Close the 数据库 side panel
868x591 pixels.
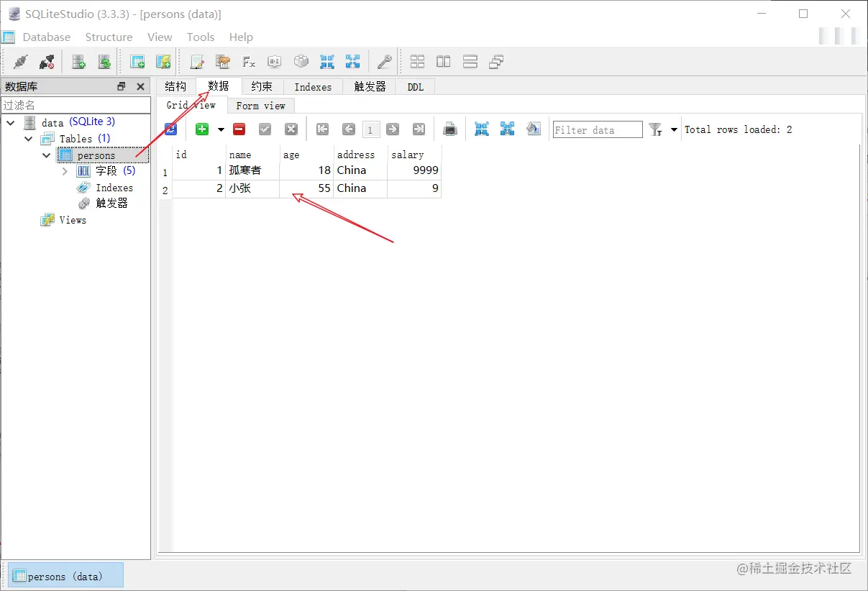(x=140, y=86)
